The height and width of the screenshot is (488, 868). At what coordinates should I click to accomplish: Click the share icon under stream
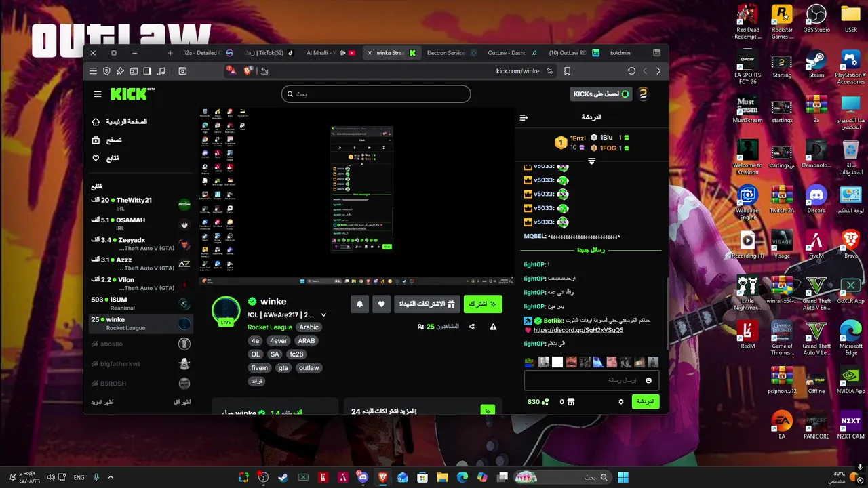[471, 327]
